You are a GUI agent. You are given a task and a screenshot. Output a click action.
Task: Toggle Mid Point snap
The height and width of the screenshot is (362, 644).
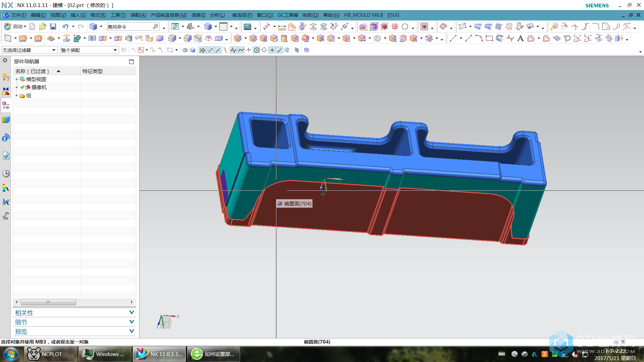tap(218, 50)
